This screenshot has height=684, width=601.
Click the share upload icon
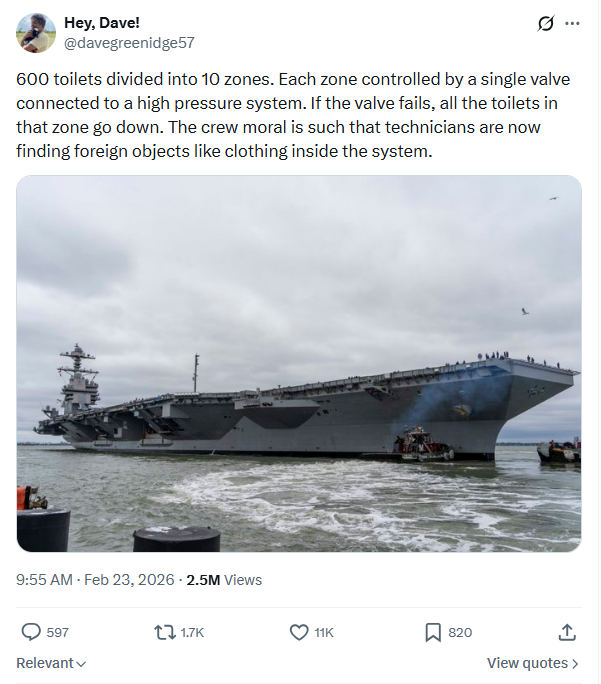tap(566, 632)
